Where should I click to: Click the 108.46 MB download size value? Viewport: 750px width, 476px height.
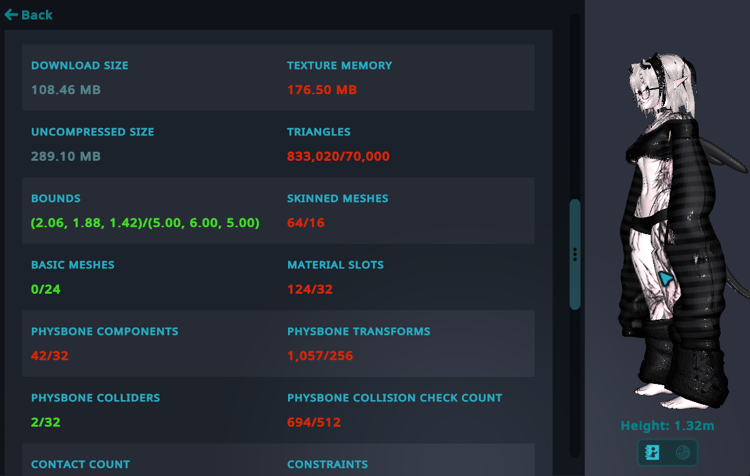pyautogui.click(x=66, y=90)
